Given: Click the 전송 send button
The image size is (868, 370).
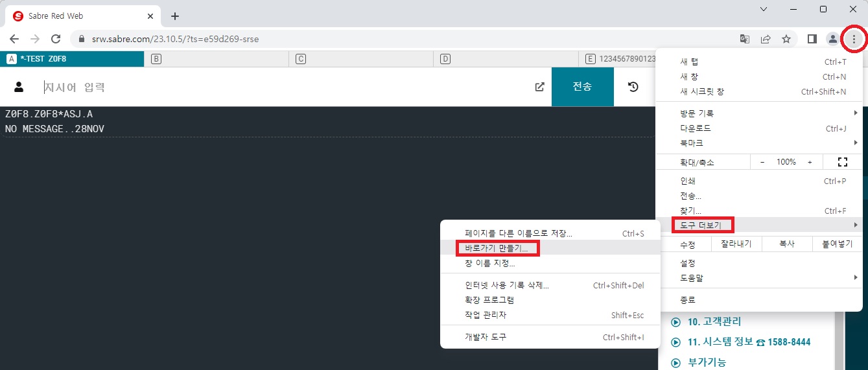Looking at the screenshot, I should (582, 87).
